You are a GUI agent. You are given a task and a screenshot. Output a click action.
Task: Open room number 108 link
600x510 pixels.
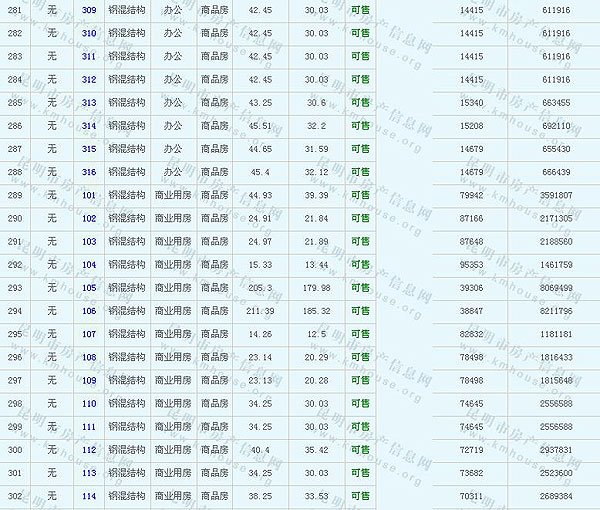(x=89, y=357)
